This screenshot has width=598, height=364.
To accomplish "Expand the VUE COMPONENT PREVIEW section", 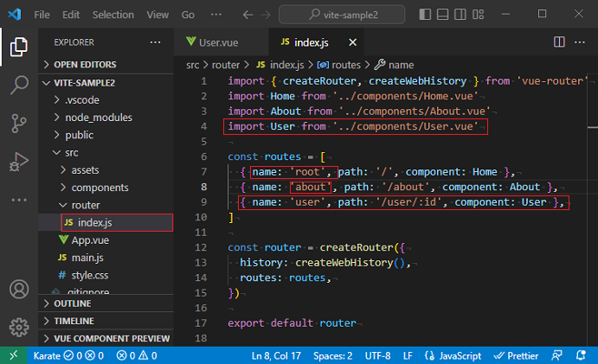I will click(106, 338).
